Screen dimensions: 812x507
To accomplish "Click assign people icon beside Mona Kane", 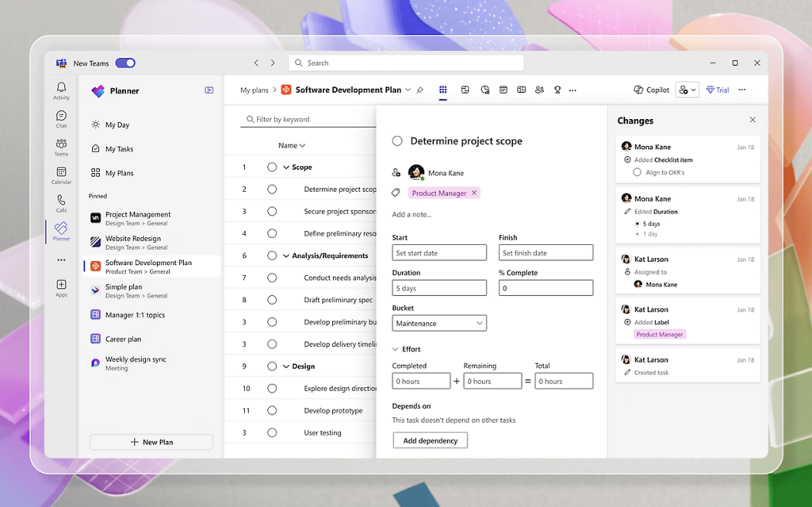I will click(396, 173).
